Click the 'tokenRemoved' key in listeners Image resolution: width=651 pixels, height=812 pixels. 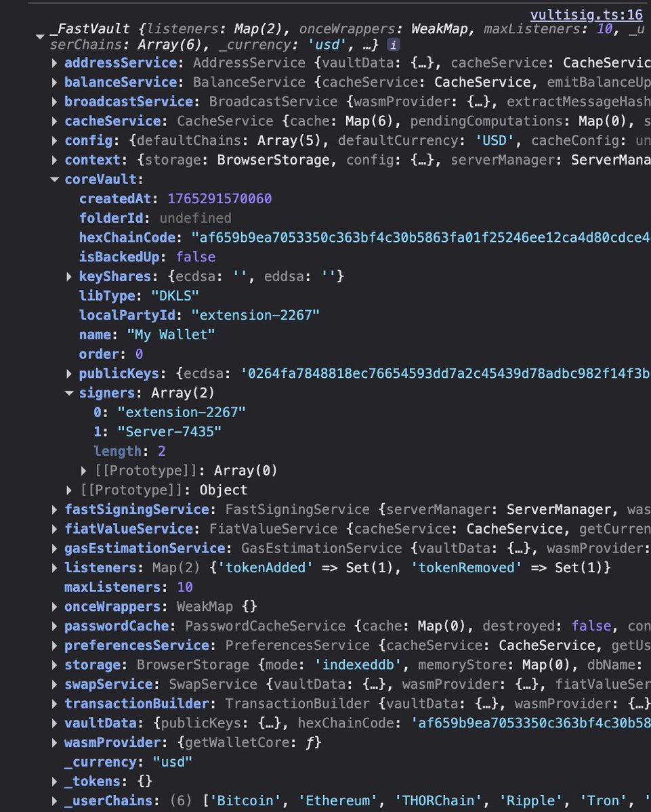[466, 568]
